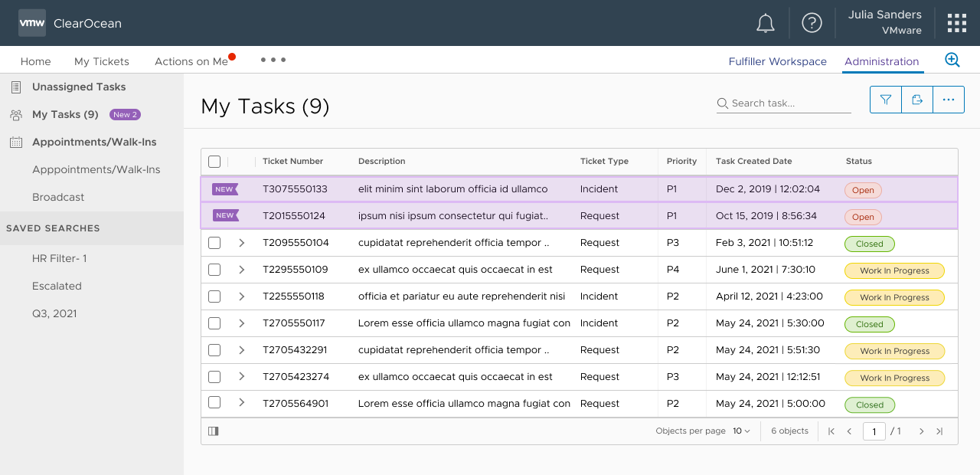Check the box for ticket T2095550104

tap(214, 243)
